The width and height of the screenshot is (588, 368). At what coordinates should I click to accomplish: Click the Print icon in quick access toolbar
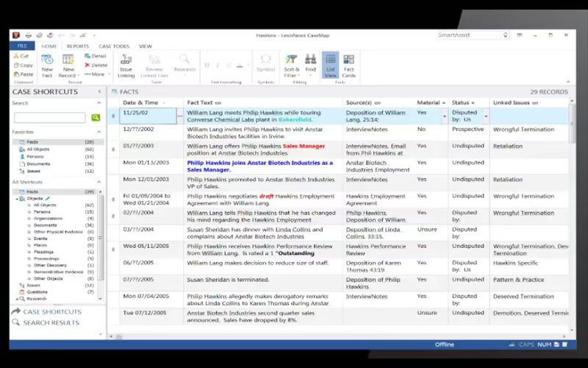pyautogui.click(x=29, y=35)
